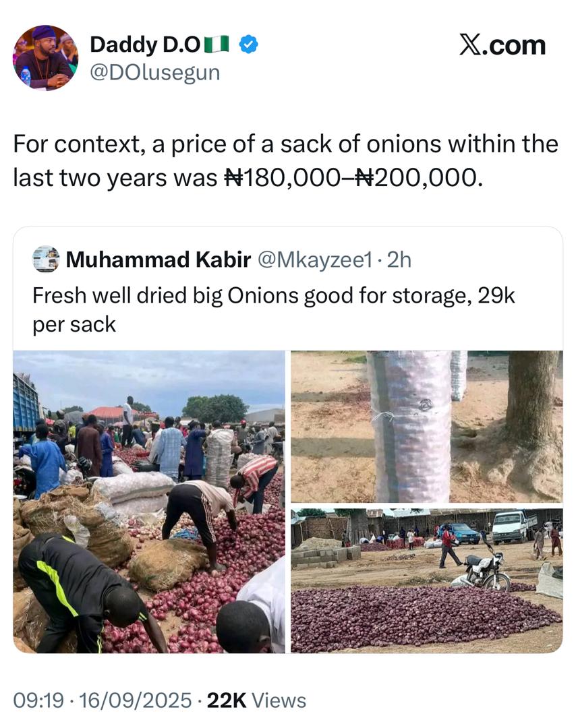
Task: Open the onion sack by tree photo
Action: (x=426, y=426)
